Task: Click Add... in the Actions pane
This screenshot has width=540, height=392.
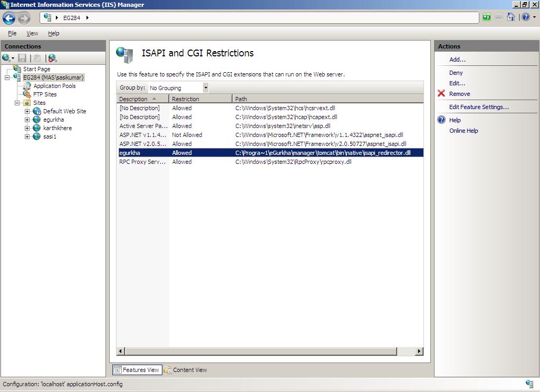Action: coord(457,60)
